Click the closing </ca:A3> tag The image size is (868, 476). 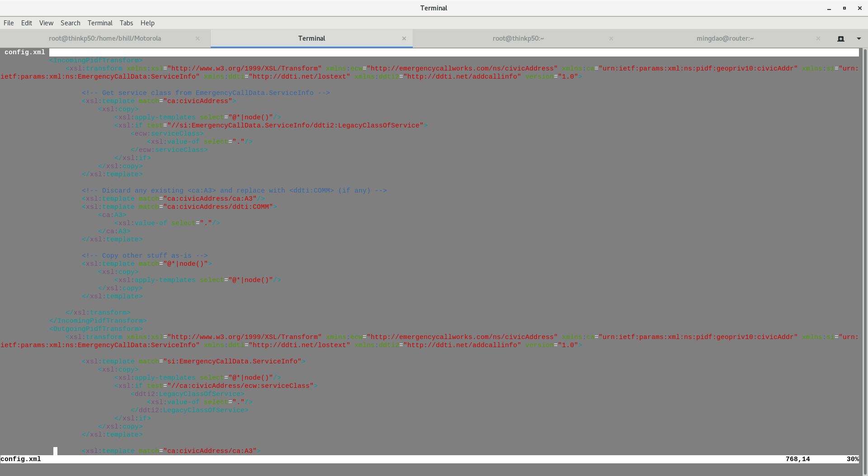(x=114, y=231)
